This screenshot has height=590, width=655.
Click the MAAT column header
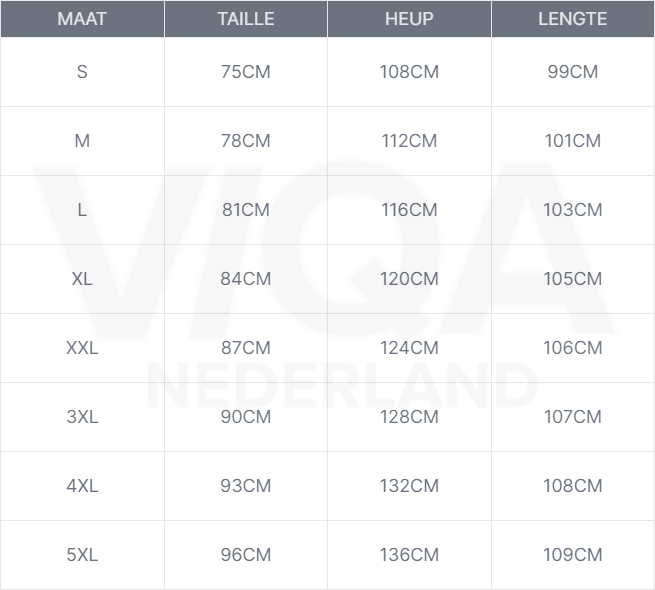(x=82, y=19)
